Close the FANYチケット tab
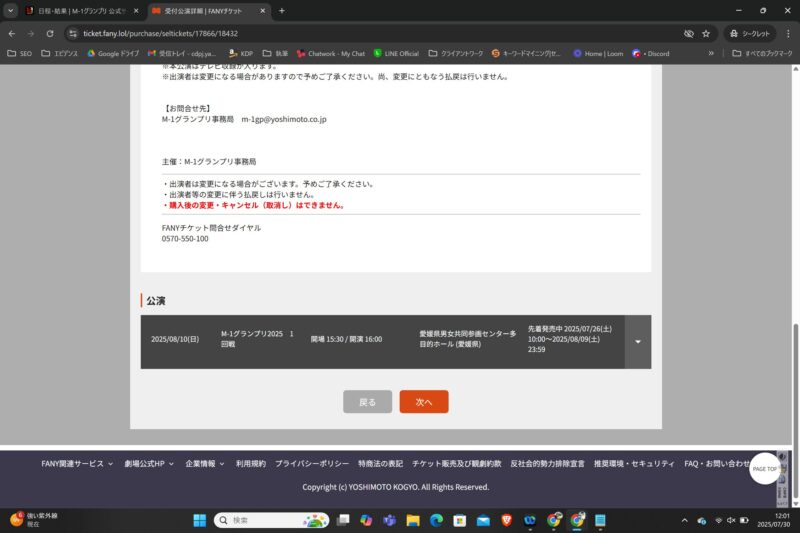Viewport: 800px width, 533px height. (x=263, y=11)
